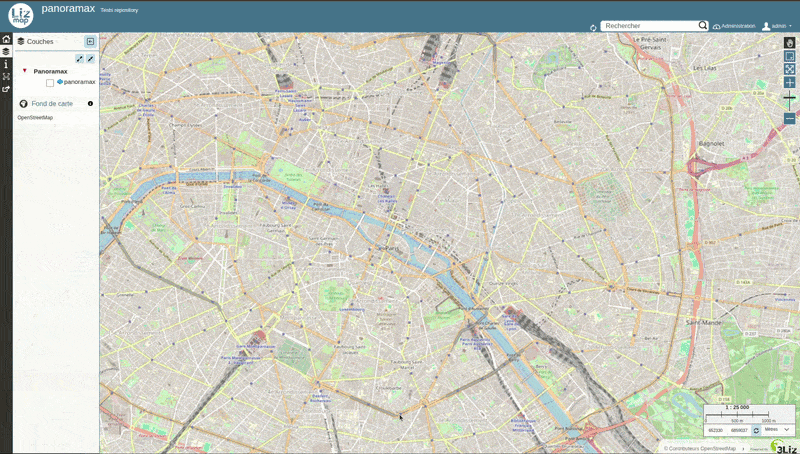Screen dimensions: 800x454
Task: Click the panoramax project title
Action: 68,9
